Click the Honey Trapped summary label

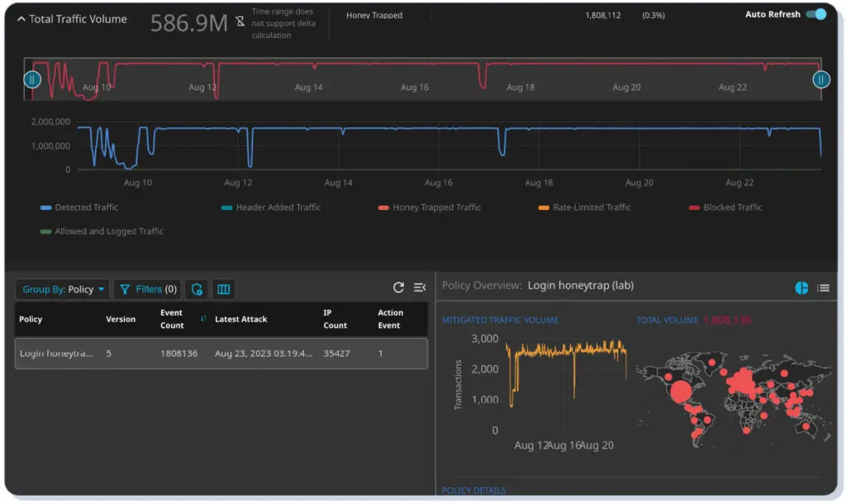point(374,15)
